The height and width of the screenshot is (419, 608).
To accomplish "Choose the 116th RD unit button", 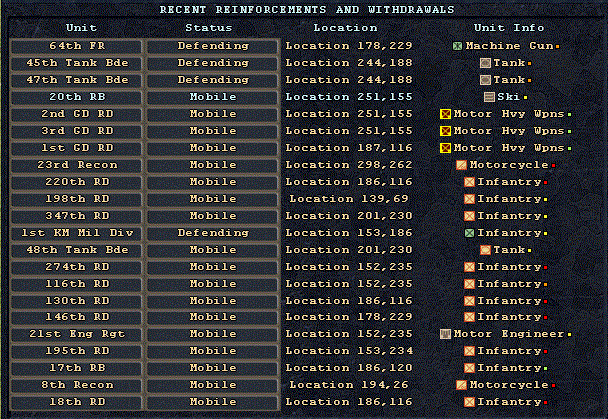I will coord(76,284).
